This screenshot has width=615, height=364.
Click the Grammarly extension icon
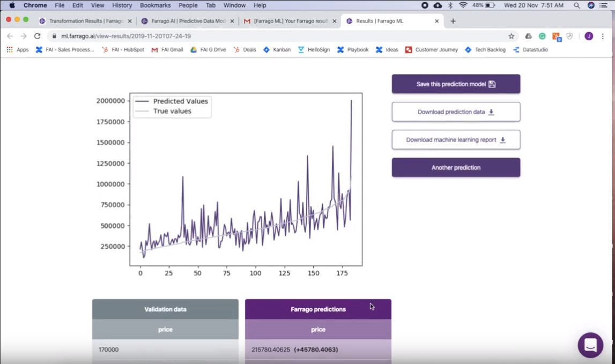click(542, 36)
